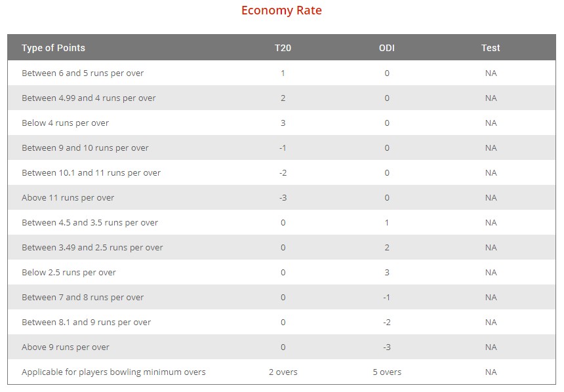Click the Economy Rate heading
Screen dimensions: 564x392
pyautogui.click(x=281, y=10)
